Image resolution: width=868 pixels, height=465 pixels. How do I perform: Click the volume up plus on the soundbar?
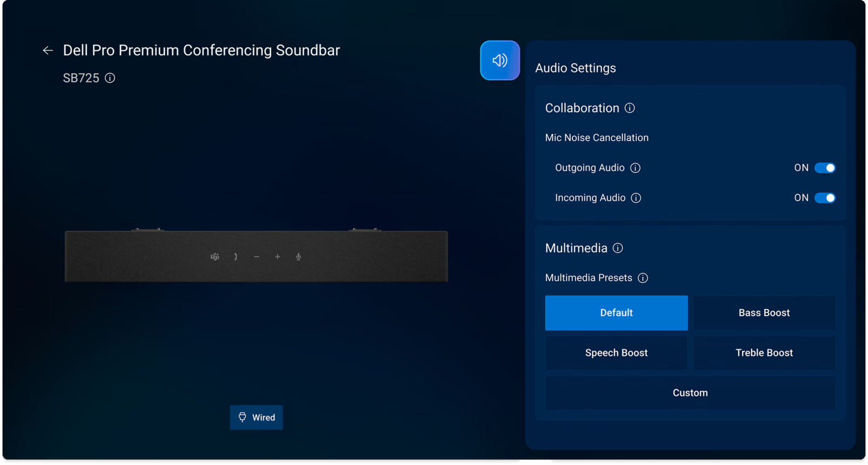pos(277,257)
